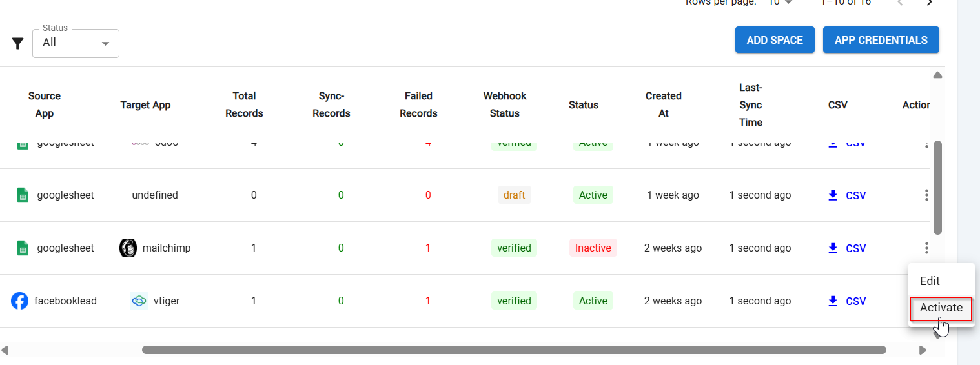Click the facebooklead source icon
The width and height of the screenshot is (980, 365).
tap(20, 301)
